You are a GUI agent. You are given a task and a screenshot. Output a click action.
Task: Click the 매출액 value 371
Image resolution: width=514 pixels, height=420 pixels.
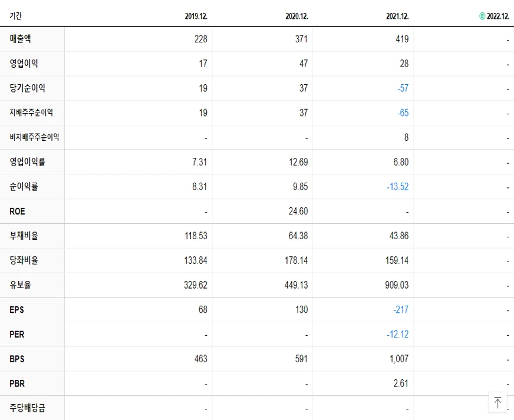(301, 39)
